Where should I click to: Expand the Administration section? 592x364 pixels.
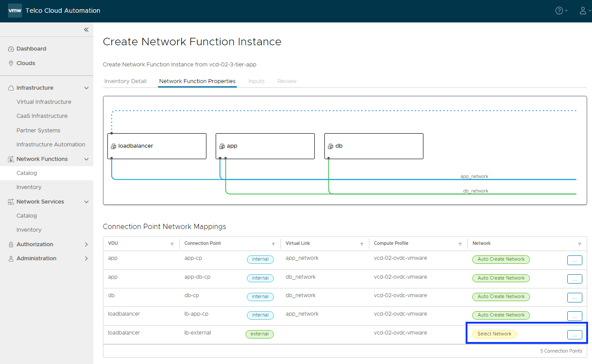pos(86,258)
